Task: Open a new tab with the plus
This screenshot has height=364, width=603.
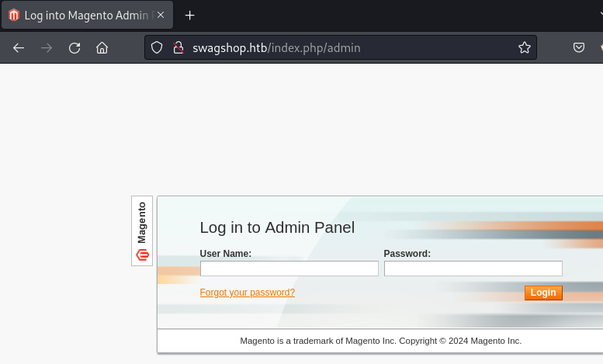Action: 189,16
